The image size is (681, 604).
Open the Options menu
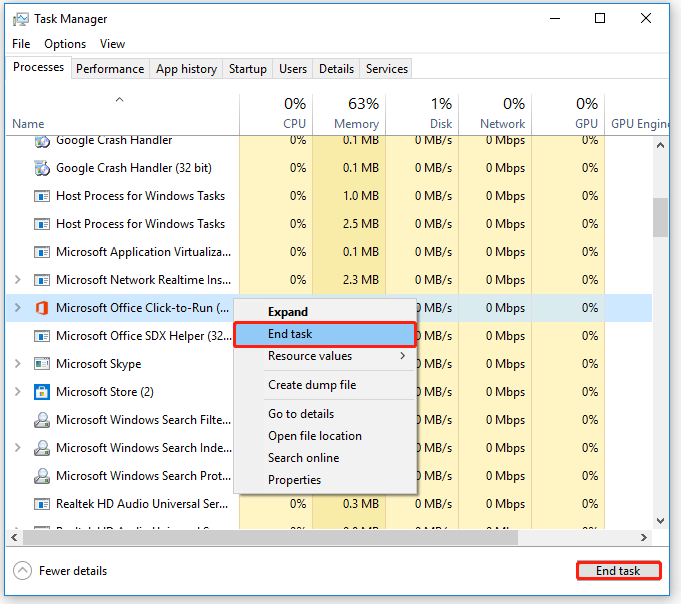65,44
